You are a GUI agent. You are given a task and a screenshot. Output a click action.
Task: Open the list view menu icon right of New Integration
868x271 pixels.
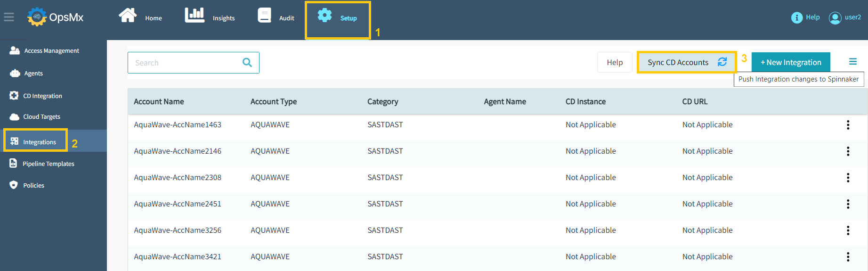(852, 62)
